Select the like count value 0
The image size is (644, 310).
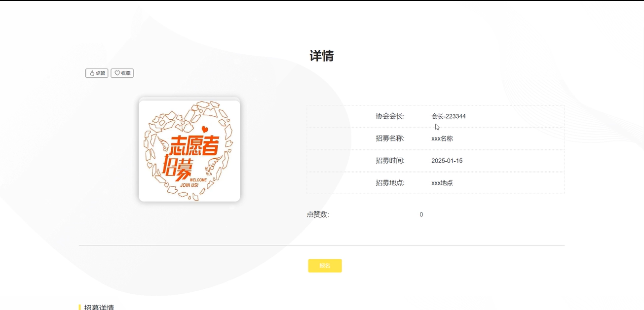coord(421,214)
